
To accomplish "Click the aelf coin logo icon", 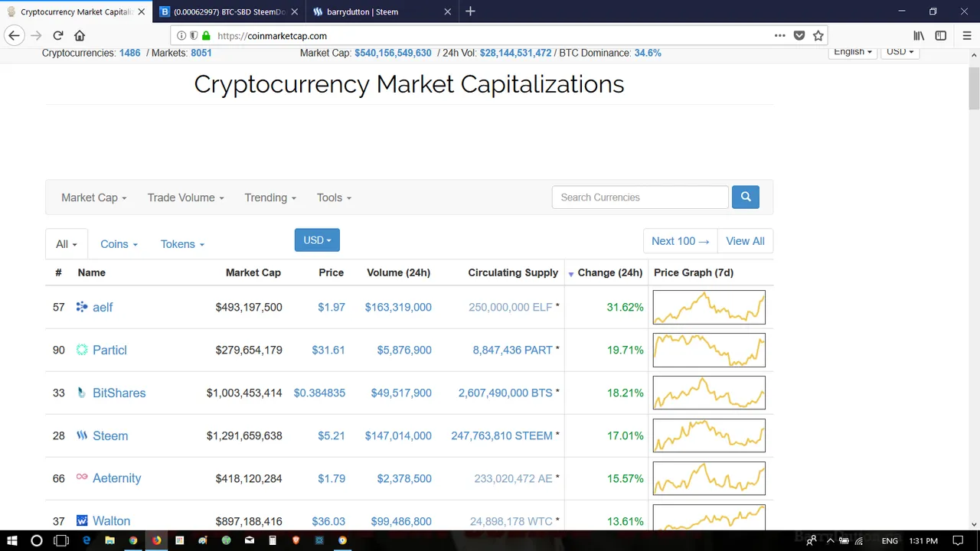I will pos(82,307).
